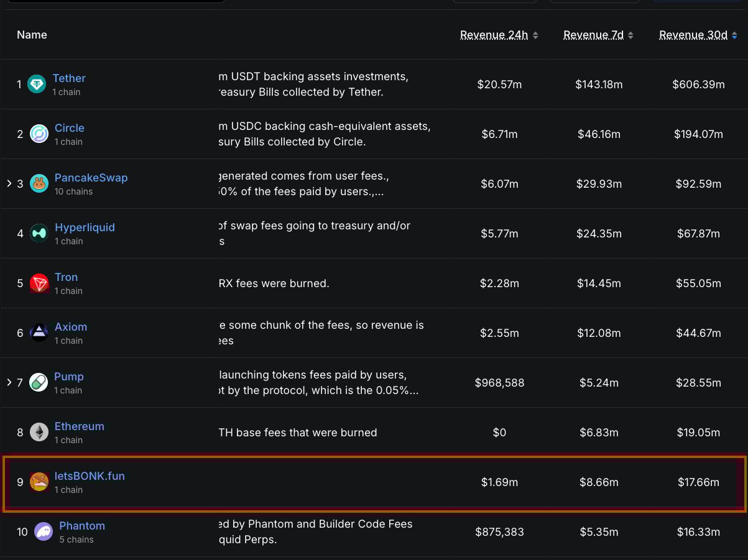The height and width of the screenshot is (560, 748).
Task: Click the Ethereum diamond logo icon
Action: pyautogui.click(x=39, y=432)
